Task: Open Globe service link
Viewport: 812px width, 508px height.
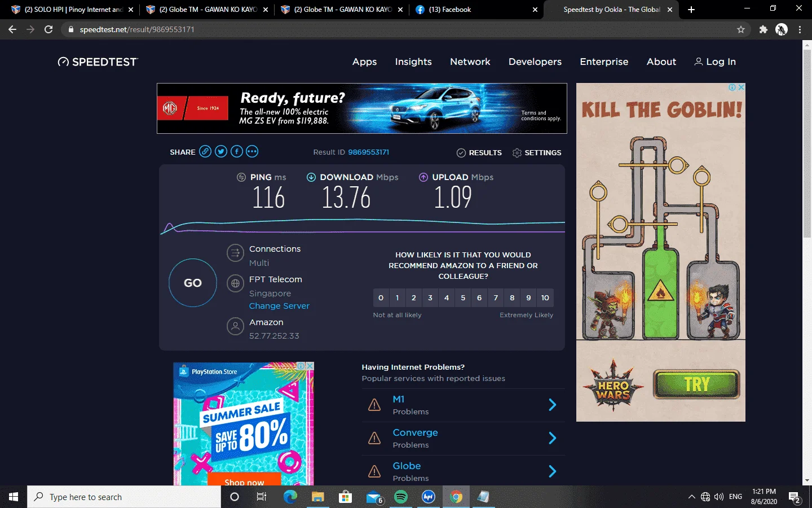Action: [407, 466]
